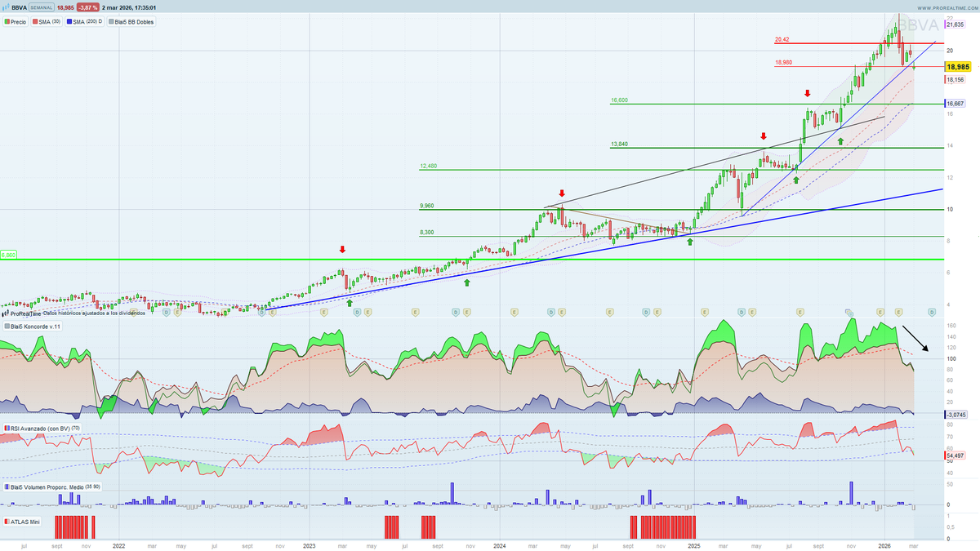Click the paperclip news marker above the time axis
Screen dimensions: 980x551
click(849, 312)
